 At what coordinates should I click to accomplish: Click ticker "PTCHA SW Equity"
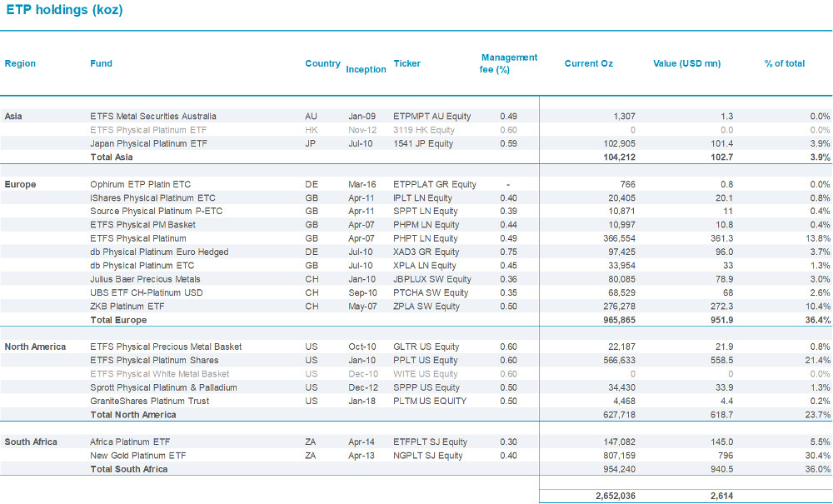click(x=431, y=293)
